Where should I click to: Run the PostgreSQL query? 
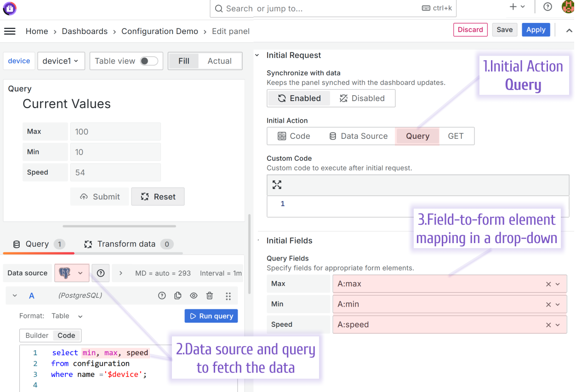(x=211, y=316)
